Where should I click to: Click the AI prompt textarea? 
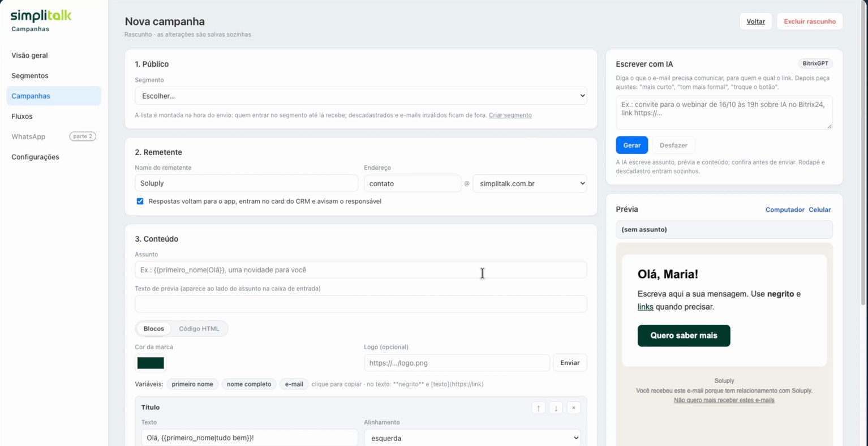coord(724,113)
